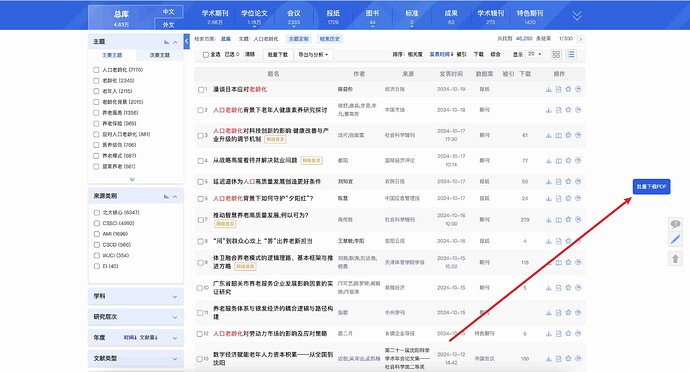
Task: Switch to the 学位论文 database tab
Action: click(x=254, y=16)
